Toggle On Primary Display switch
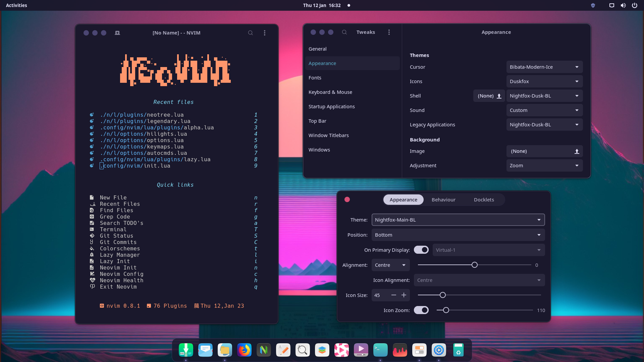Image resolution: width=644 pixels, height=362 pixels. coord(421,250)
